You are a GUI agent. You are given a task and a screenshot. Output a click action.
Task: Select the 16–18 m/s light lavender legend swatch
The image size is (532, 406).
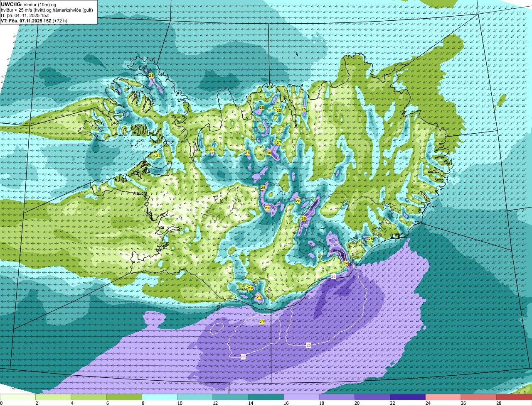(301, 397)
